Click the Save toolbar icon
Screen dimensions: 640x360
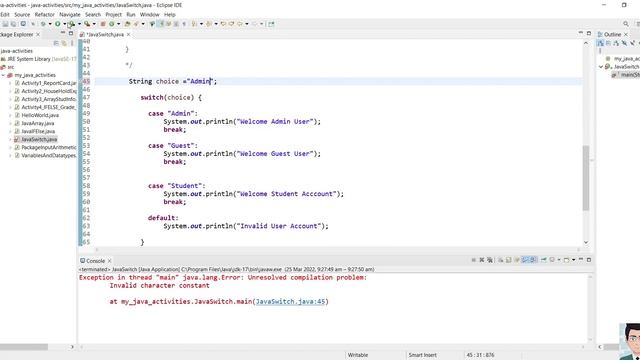[5, 24]
